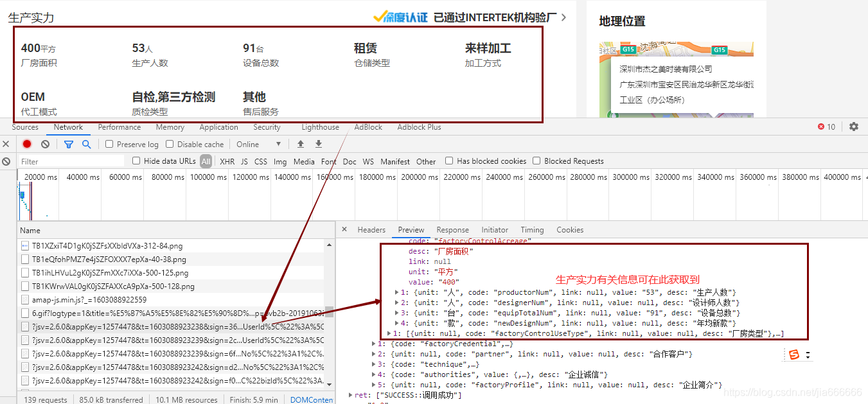Filter requests by Font type
Image resolution: width=868 pixels, height=404 pixels.
coord(329,162)
